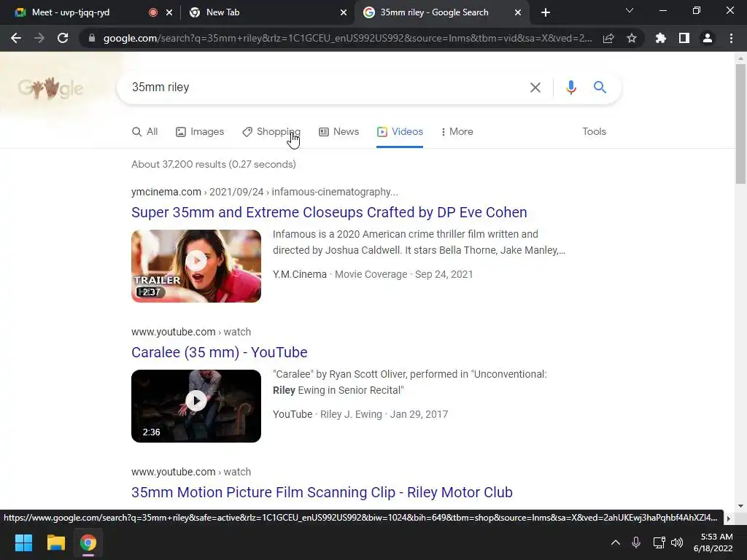This screenshot has width=747, height=560.
Task: Open the network tray icon
Action: [x=659, y=542]
